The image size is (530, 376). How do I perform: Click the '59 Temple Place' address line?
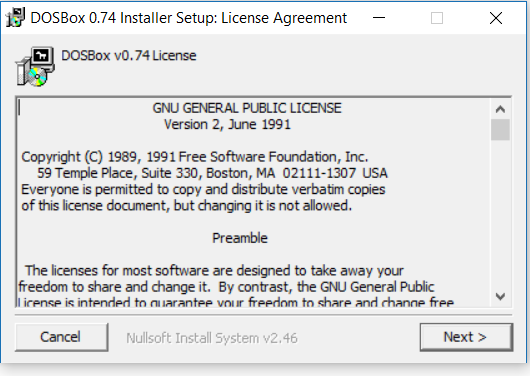pyautogui.click(x=212, y=173)
